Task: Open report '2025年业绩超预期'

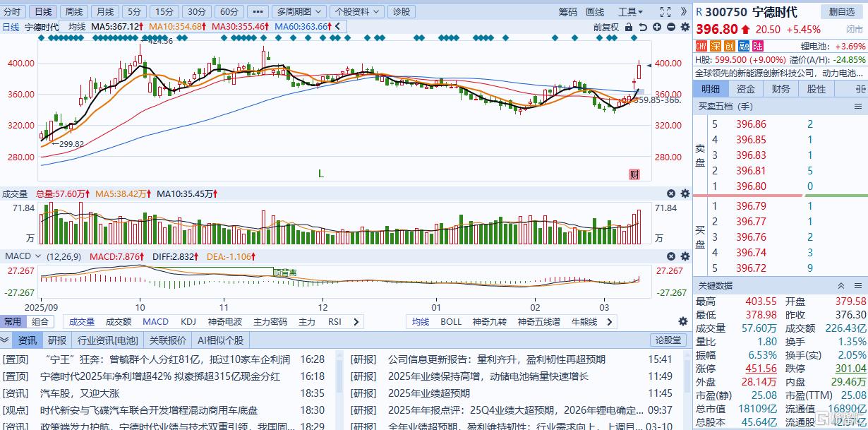Action: click(428, 393)
